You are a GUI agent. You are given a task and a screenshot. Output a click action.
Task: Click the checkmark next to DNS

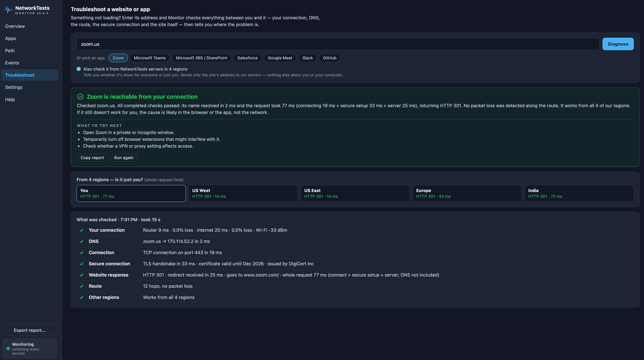[x=82, y=241]
